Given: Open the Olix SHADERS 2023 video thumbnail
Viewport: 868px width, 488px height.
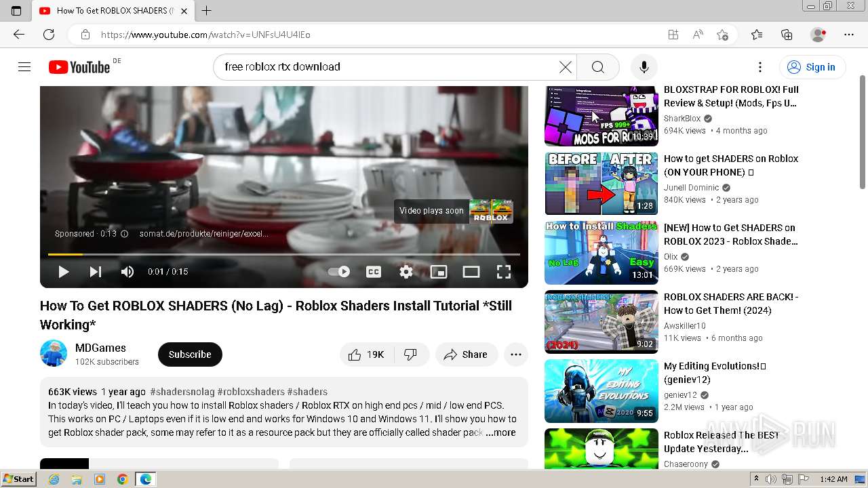Looking at the screenshot, I should [x=601, y=253].
